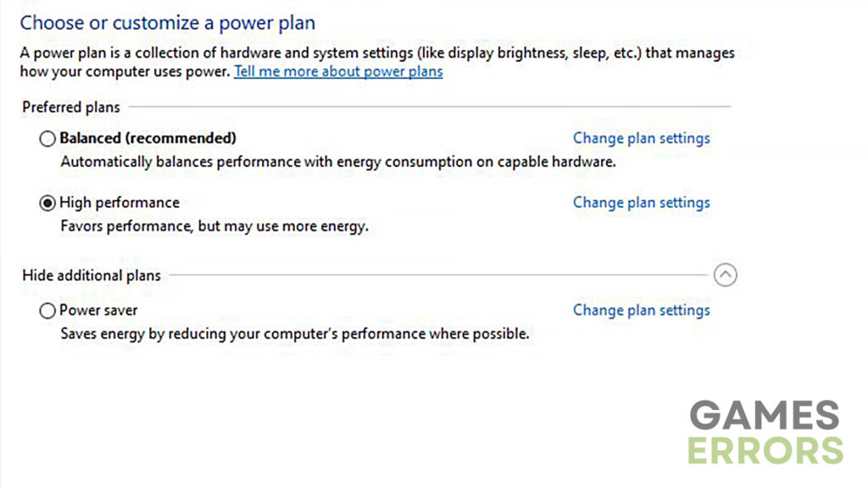
Task: Select the High performance radio button
Action: tap(47, 203)
